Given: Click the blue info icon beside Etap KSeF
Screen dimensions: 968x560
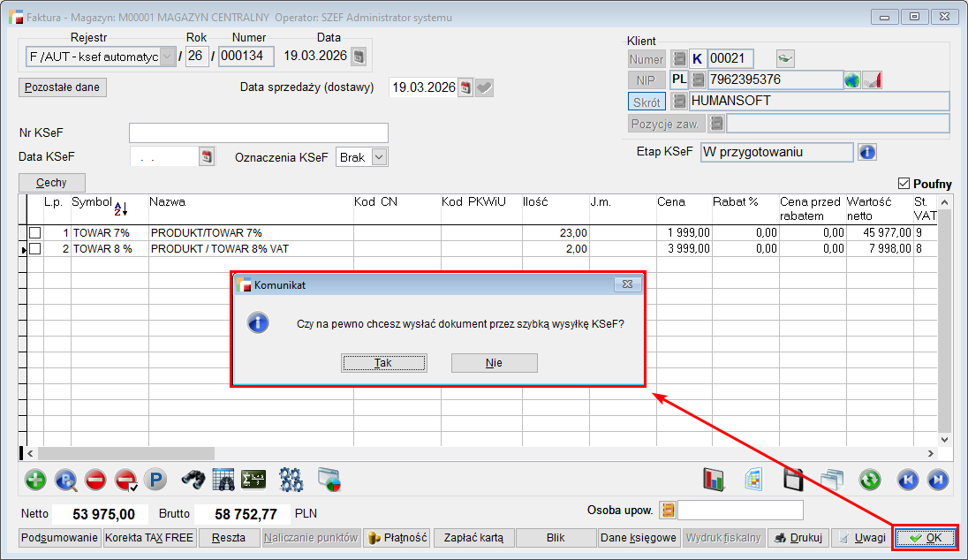Looking at the screenshot, I should pyautogui.click(x=867, y=152).
